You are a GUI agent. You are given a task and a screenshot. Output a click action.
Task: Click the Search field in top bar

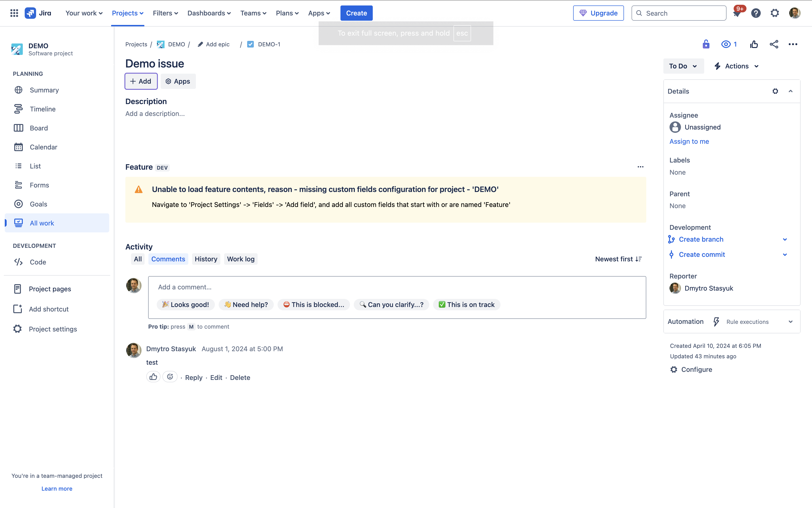pyautogui.click(x=679, y=13)
